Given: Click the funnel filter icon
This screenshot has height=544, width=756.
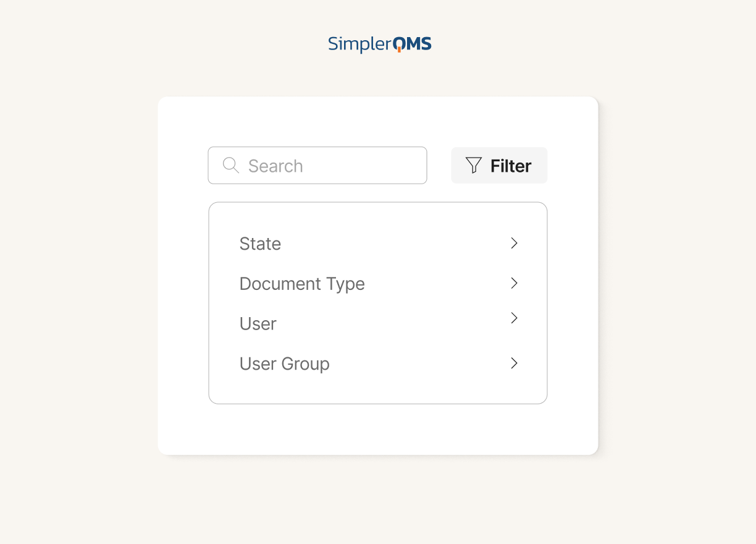Looking at the screenshot, I should point(473,165).
